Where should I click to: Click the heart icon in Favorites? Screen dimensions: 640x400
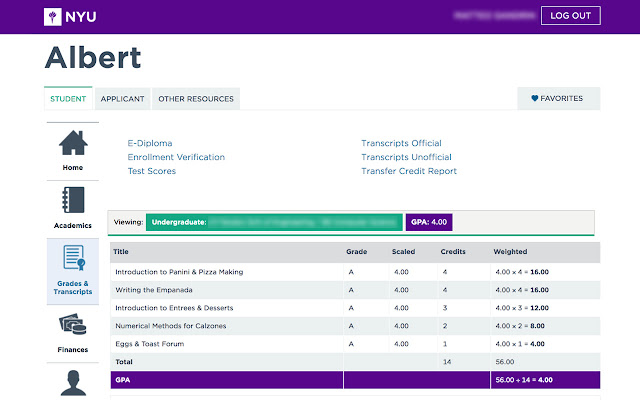[x=535, y=98]
